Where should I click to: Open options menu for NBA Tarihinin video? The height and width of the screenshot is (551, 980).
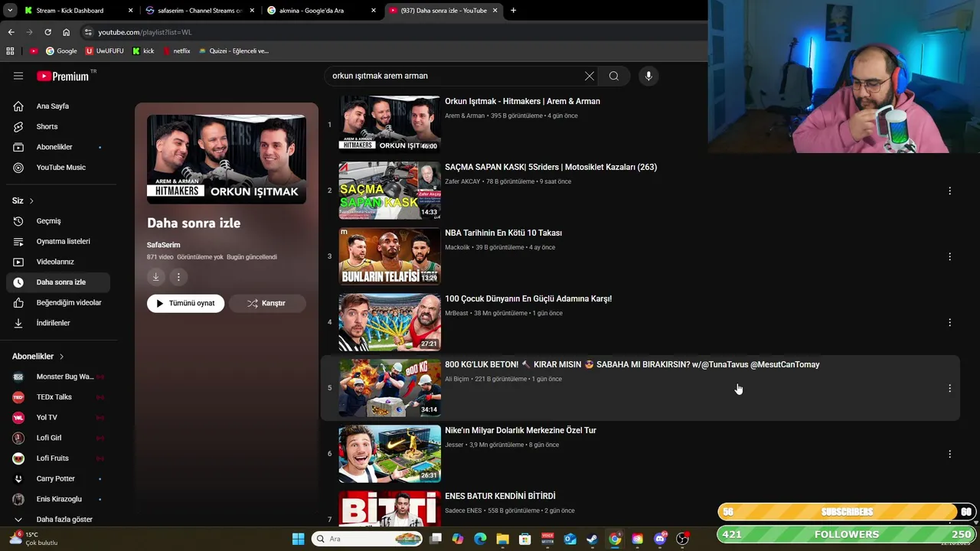pyautogui.click(x=949, y=256)
